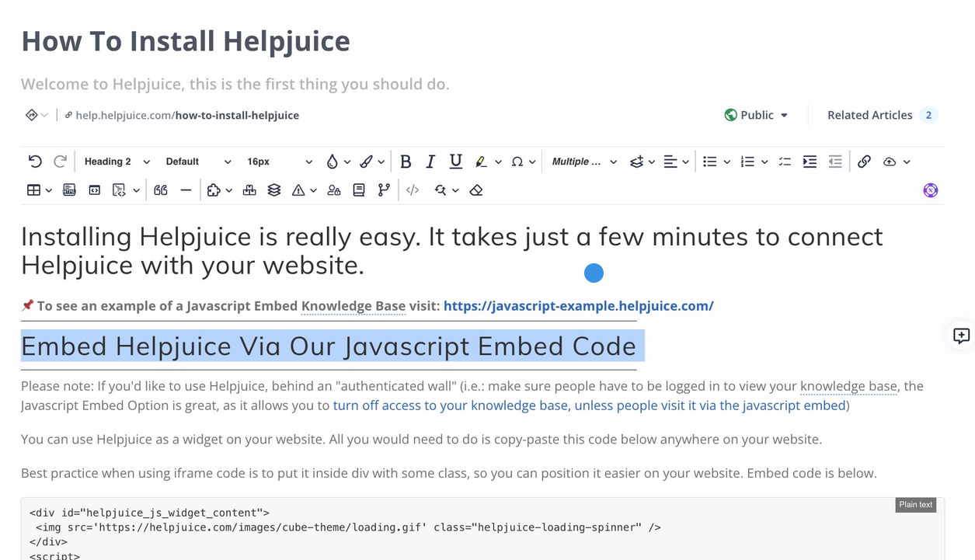975x560 pixels.
Task: Toggle italic formatting
Action: (430, 162)
